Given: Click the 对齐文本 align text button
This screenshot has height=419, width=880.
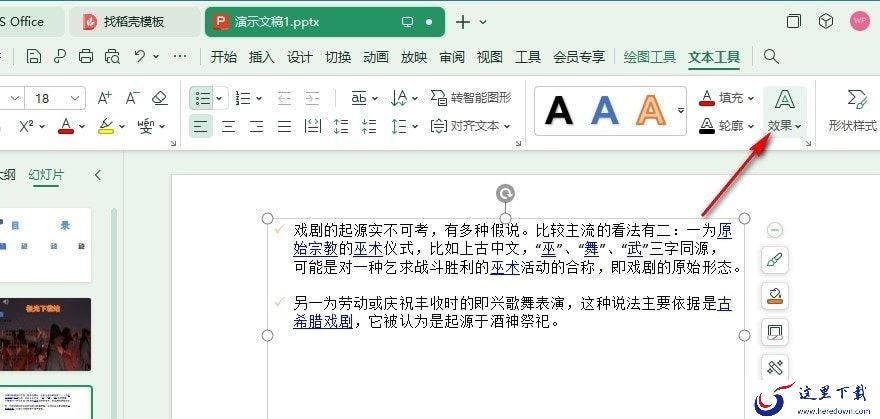Looking at the screenshot, I should pyautogui.click(x=470, y=126).
